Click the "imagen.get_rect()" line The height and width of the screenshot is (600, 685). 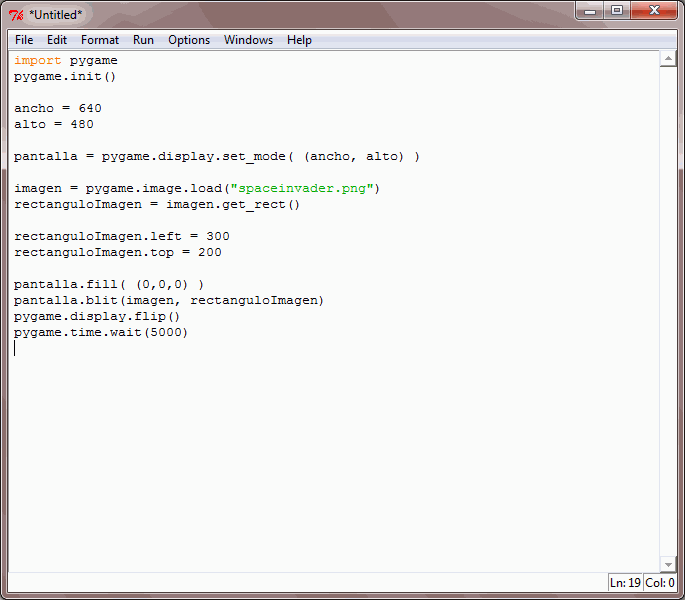157,205
